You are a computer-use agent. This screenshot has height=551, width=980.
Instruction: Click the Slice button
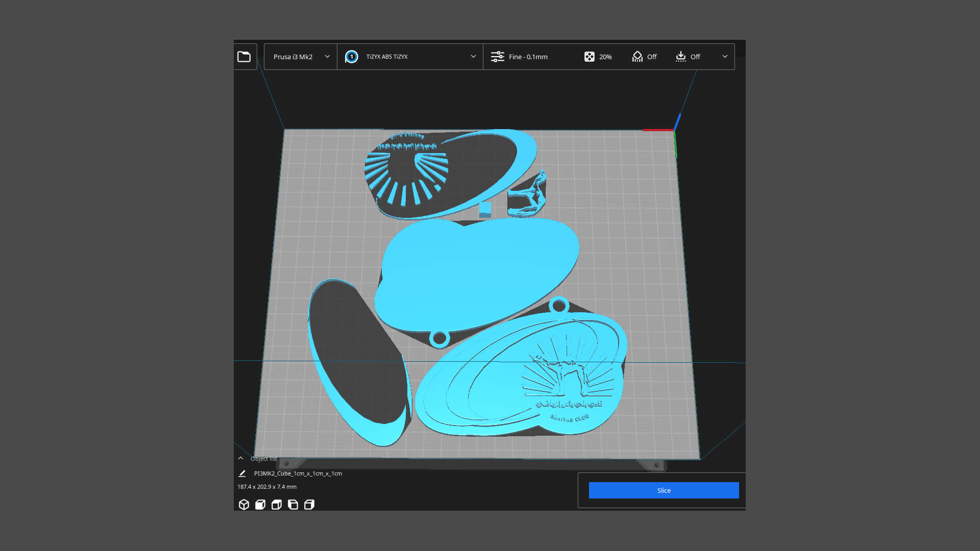pyautogui.click(x=664, y=490)
